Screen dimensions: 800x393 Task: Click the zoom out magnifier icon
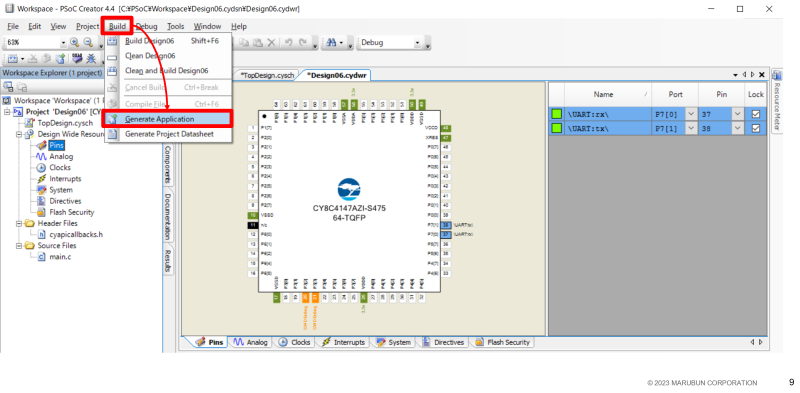coord(88,43)
